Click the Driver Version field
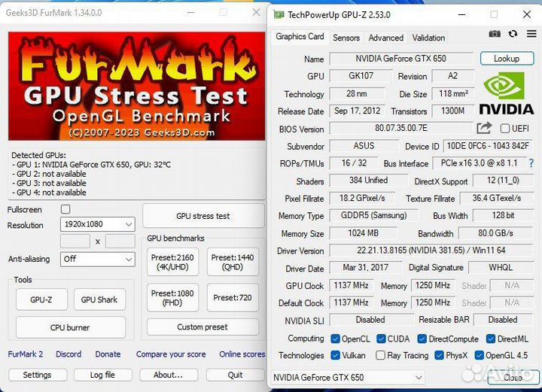Image resolution: width=542 pixels, height=392 pixels. pyautogui.click(x=431, y=250)
